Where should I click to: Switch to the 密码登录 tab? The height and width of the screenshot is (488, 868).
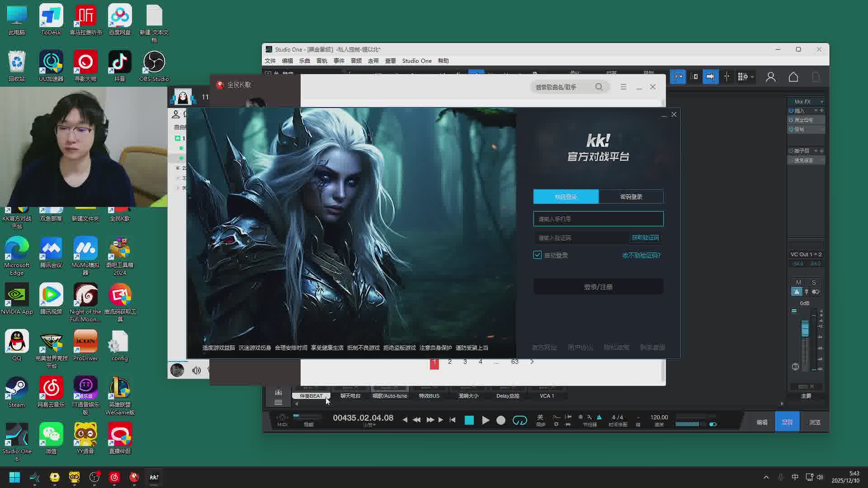pos(631,197)
